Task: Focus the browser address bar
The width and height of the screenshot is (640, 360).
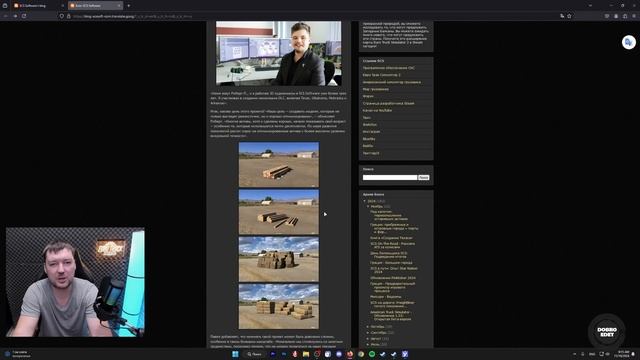Action: [x=310, y=16]
